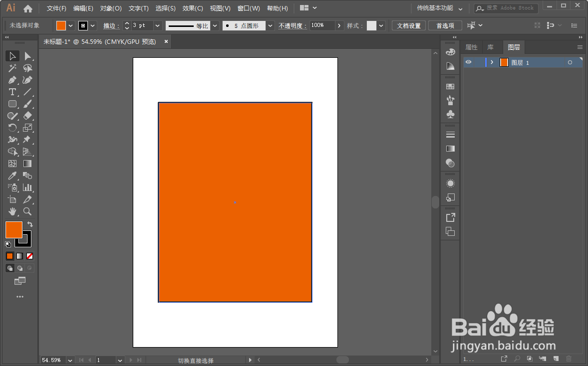Open the stroke weight dropdown
Screen dimensions: 588x366
tap(158, 26)
